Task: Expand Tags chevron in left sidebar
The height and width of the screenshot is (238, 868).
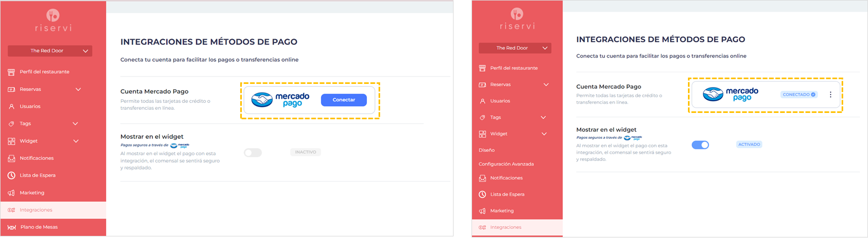Action: pos(76,123)
